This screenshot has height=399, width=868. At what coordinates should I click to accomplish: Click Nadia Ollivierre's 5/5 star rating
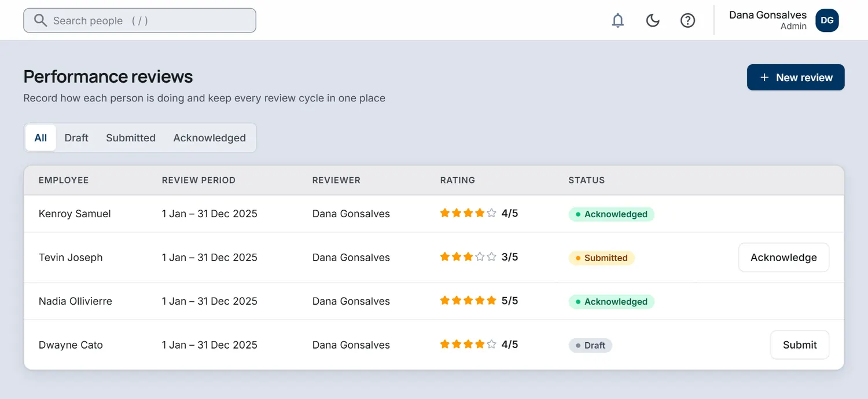pyautogui.click(x=479, y=301)
